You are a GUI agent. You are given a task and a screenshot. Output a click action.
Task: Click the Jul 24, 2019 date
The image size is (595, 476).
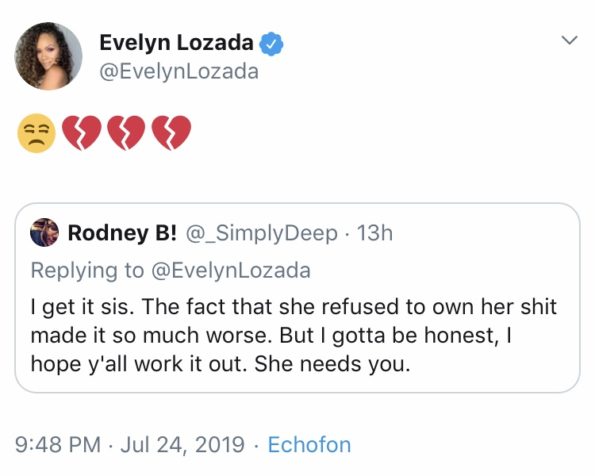point(183,444)
